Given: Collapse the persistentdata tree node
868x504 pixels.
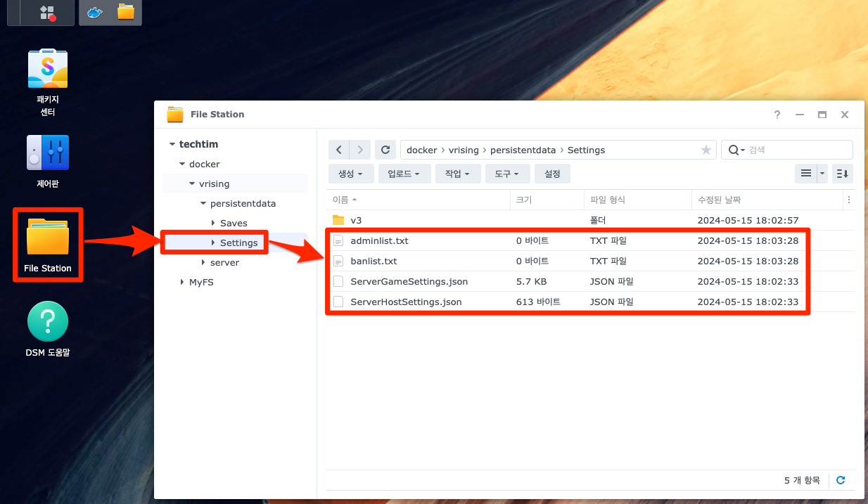Looking at the screenshot, I should pos(203,203).
